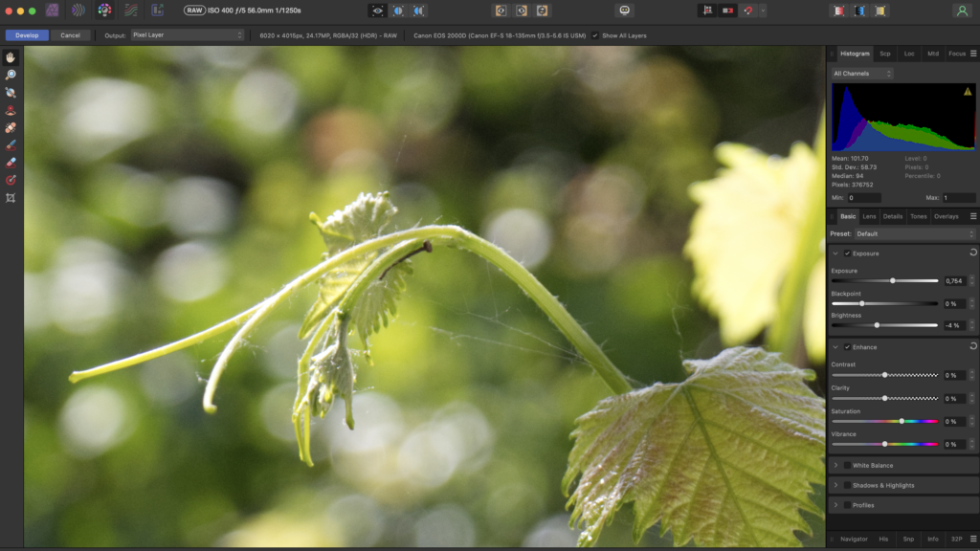This screenshot has width=980, height=551.
Task: Click the Develop button
Action: point(27,35)
